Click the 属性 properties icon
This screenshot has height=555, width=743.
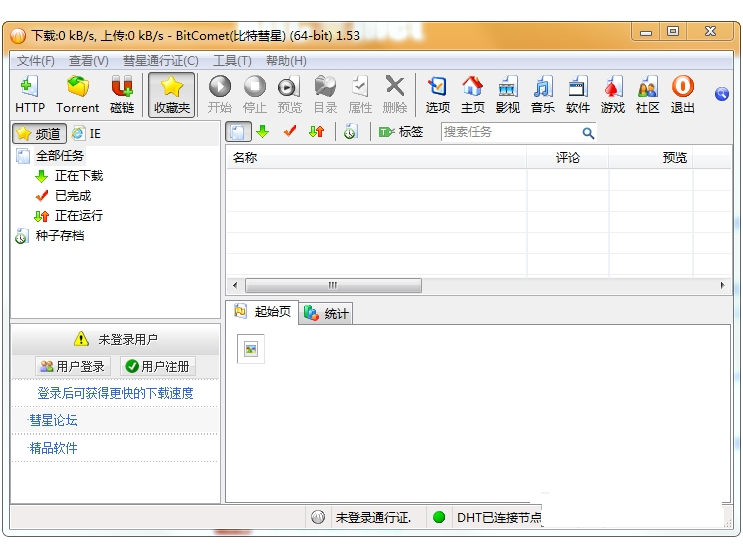tap(360, 94)
